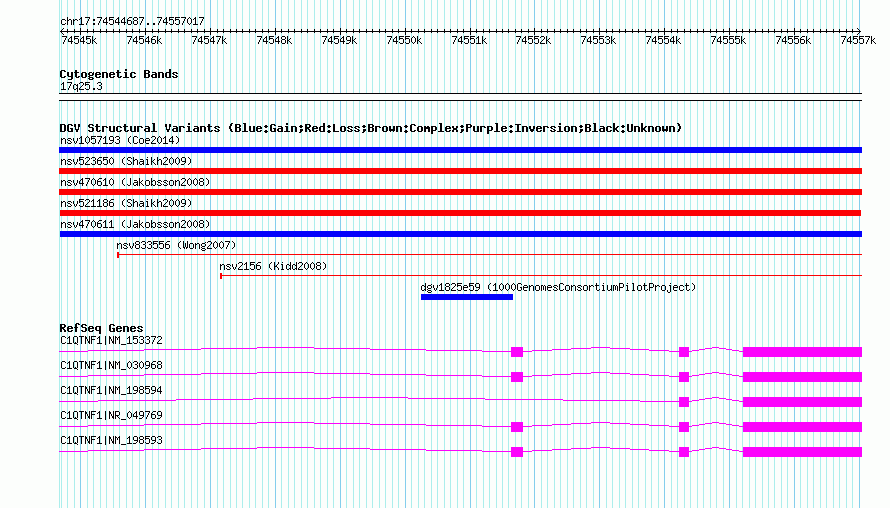
Task: Click the large last exon of NM_198594
Action: (x=803, y=402)
